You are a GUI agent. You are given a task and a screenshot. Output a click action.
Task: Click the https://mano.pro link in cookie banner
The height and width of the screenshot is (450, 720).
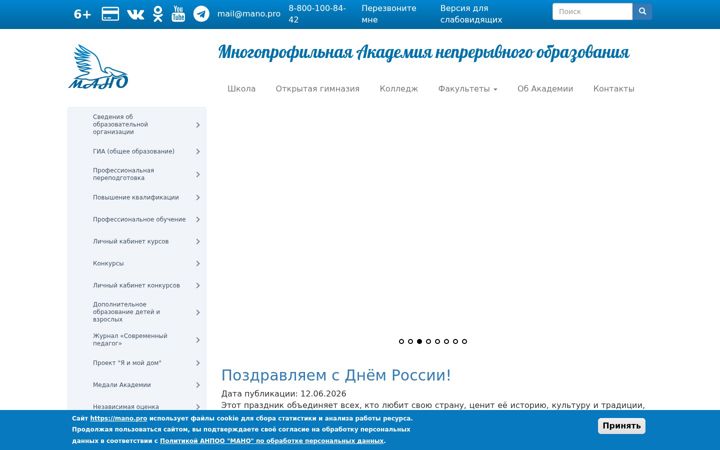point(118,418)
